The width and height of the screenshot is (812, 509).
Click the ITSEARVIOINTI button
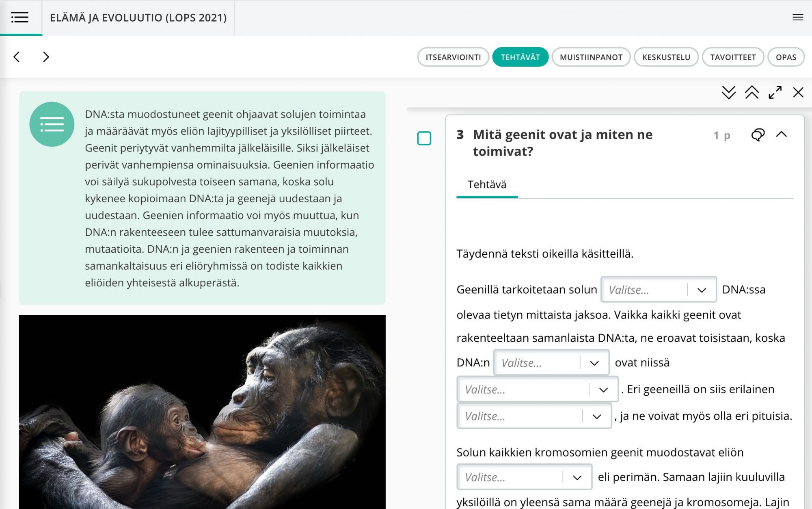pos(453,57)
